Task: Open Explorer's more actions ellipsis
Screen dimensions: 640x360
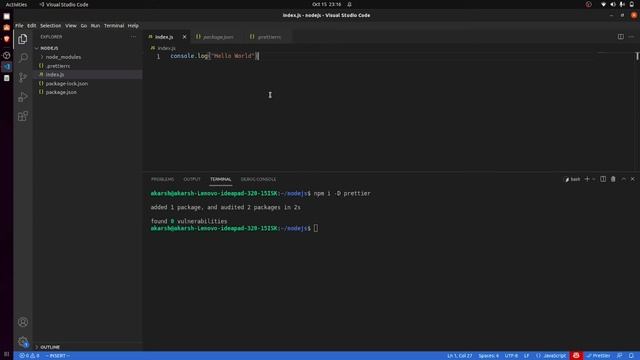Action: tap(133, 37)
